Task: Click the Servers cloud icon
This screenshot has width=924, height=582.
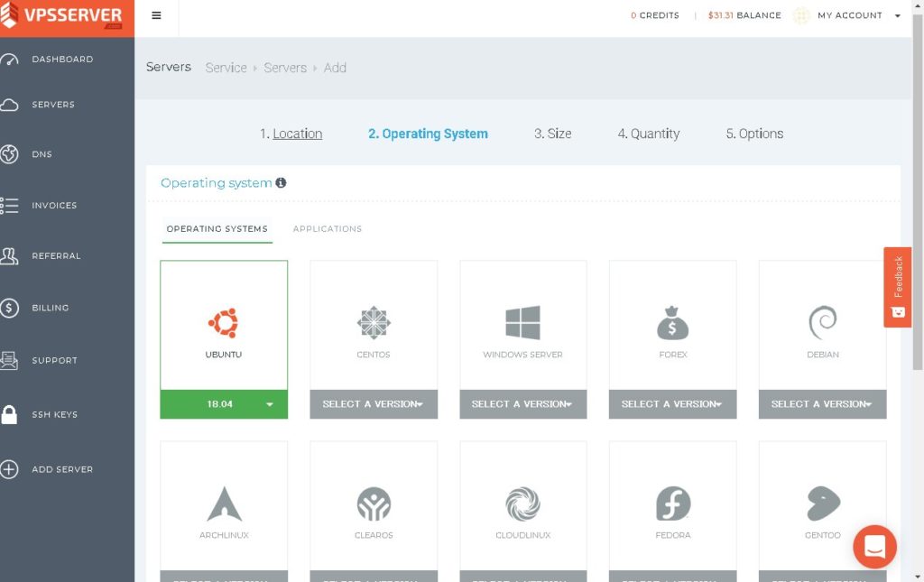Action: (x=9, y=105)
